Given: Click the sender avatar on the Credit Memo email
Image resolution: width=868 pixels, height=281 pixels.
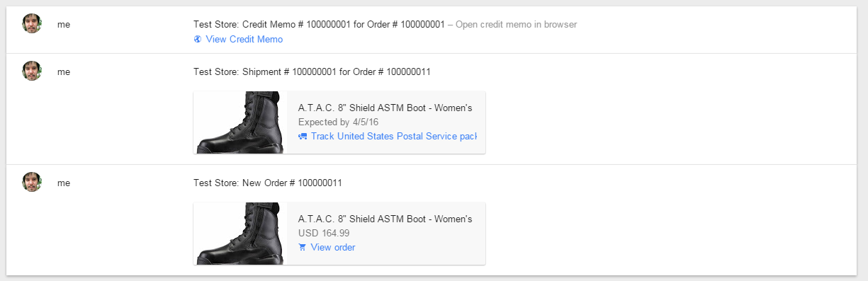Looking at the screenshot, I should [32, 23].
